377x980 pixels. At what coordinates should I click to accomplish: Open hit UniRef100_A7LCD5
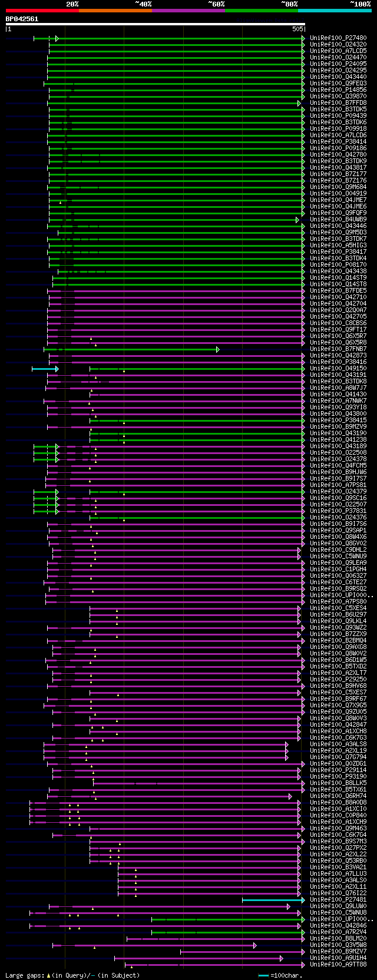tap(338, 51)
